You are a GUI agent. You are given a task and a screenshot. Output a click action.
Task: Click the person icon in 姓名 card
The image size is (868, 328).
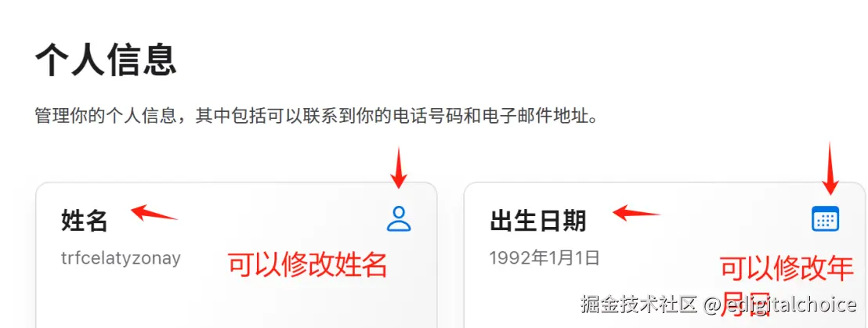click(x=399, y=218)
